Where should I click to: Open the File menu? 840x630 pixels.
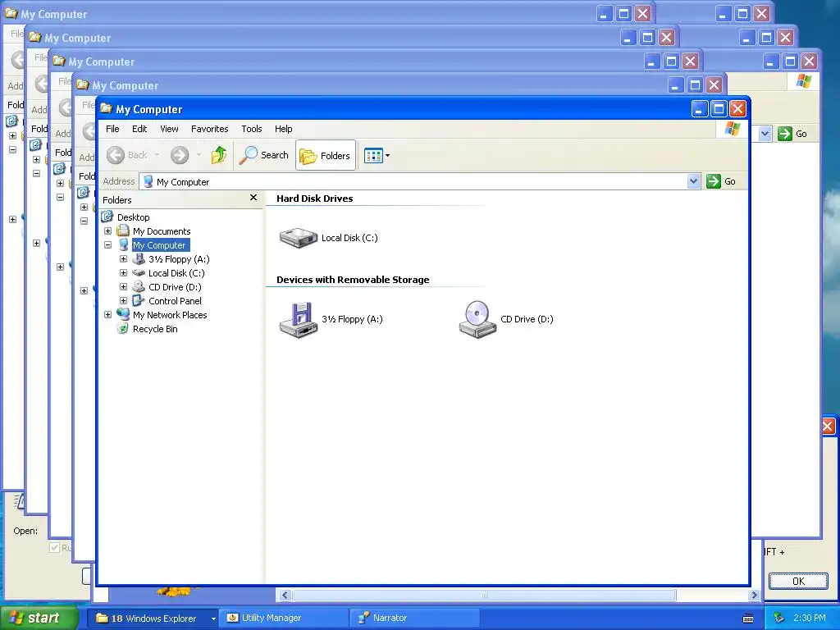coord(112,129)
